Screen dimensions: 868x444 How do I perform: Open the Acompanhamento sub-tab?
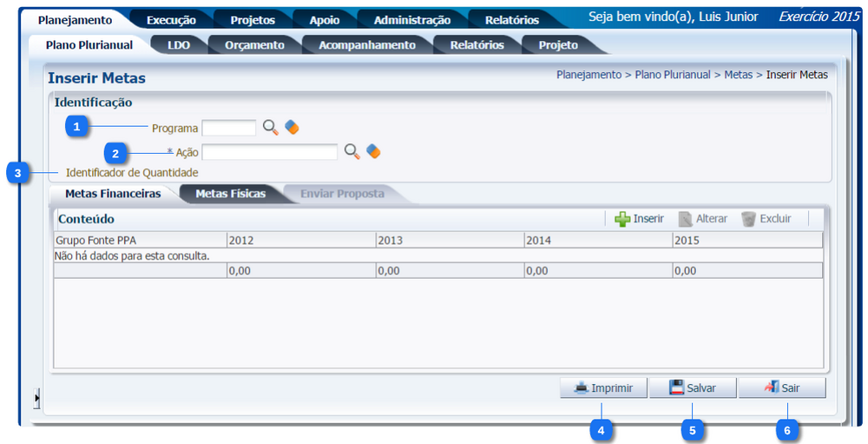tap(366, 45)
